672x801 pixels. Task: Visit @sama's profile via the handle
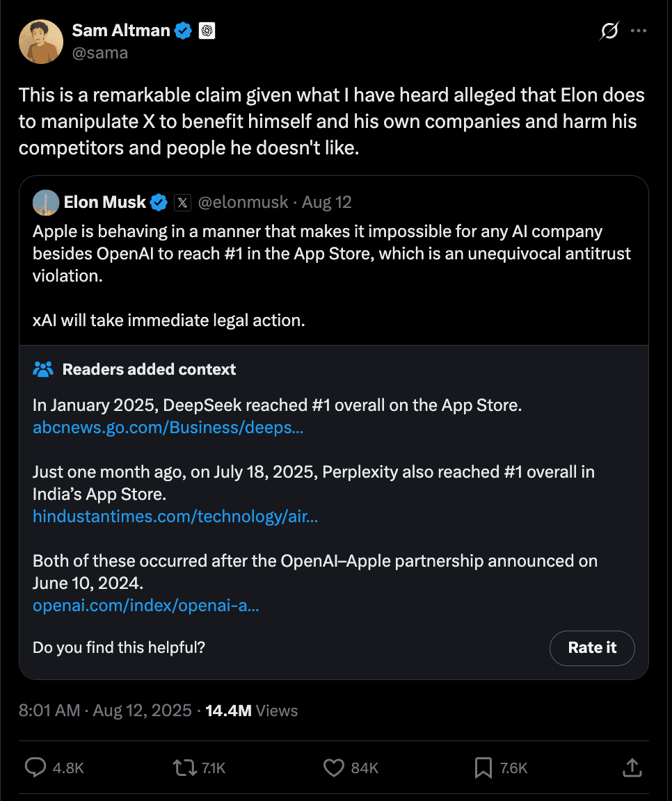(x=100, y=52)
